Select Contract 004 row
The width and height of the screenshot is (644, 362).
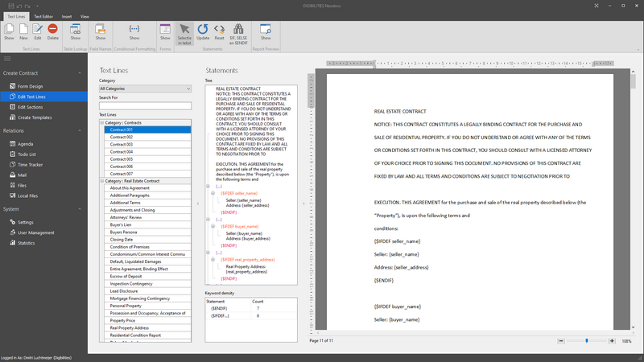point(147,152)
